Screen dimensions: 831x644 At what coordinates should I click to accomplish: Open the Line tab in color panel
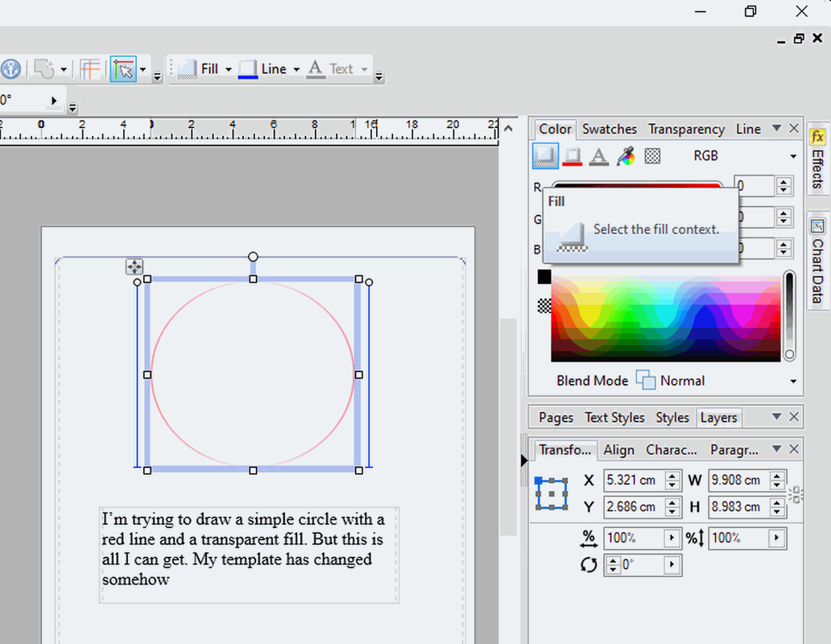coord(748,129)
